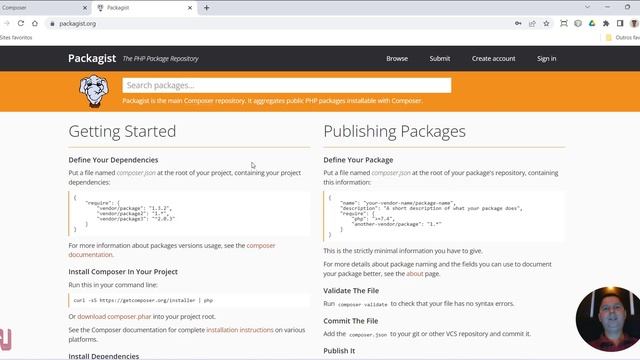Screen dimensions: 640x360
Task: Switch to the Composer tab
Action: [x=41, y=8]
